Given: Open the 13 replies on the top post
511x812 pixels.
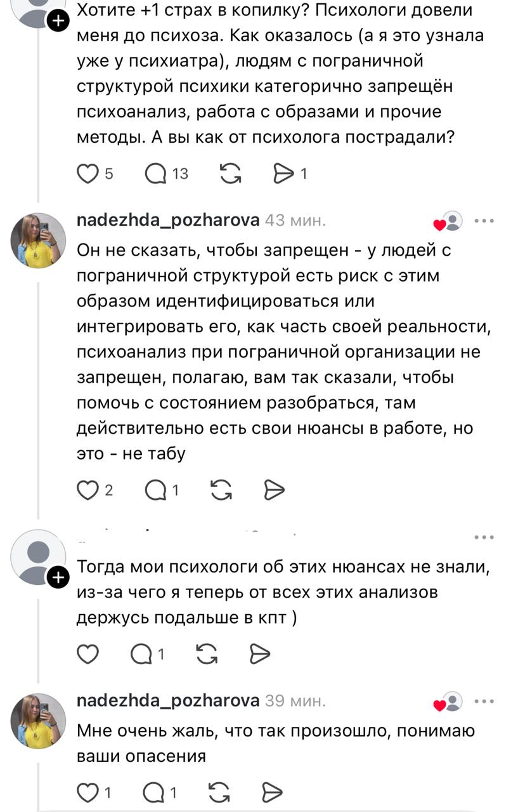Looking at the screenshot, I should point(156,173).
